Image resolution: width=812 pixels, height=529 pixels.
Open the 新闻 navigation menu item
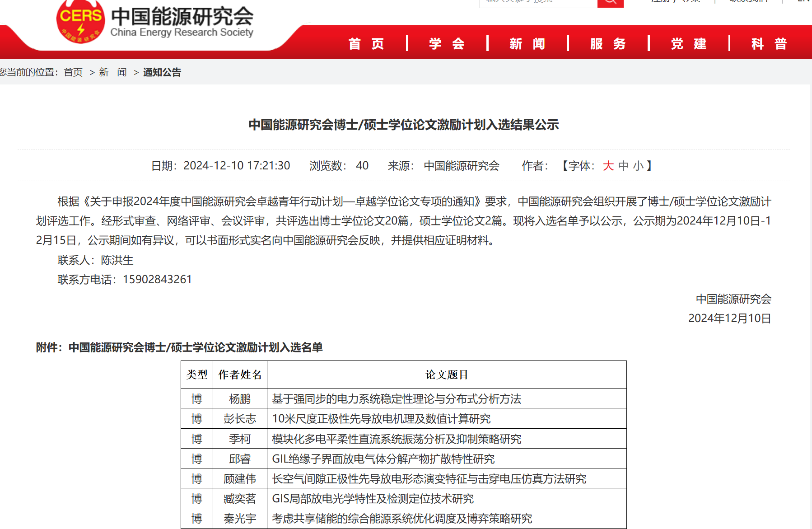pos(527,44)
